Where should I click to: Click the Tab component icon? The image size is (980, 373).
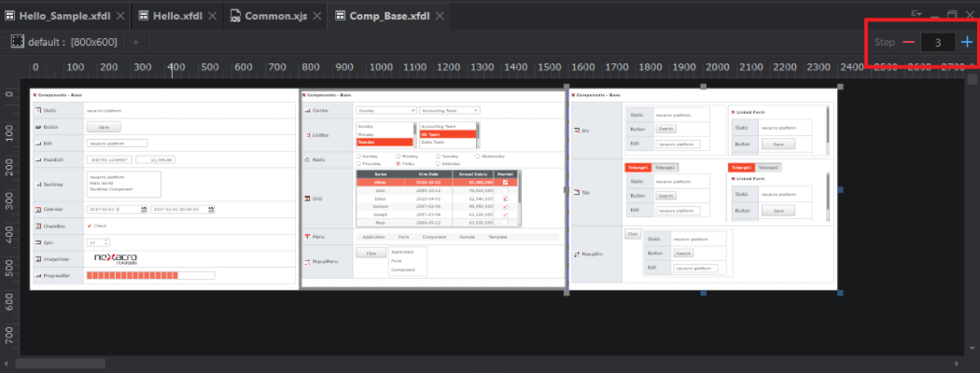tap(576, 193)
